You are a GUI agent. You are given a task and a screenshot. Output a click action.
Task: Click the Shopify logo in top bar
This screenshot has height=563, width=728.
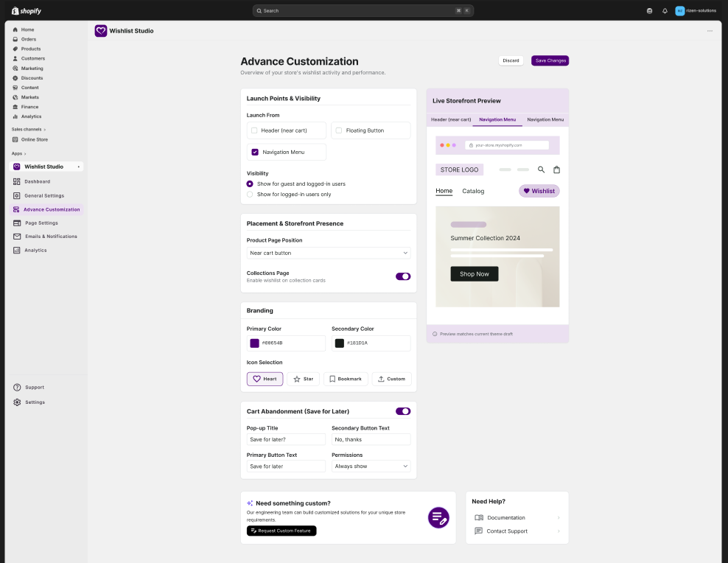click(x=26, y=10)
